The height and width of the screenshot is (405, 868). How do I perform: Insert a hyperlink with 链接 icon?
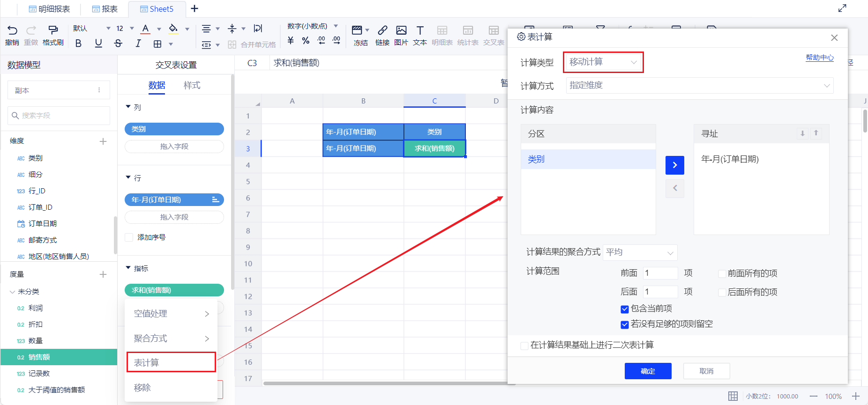click(382, 31)
